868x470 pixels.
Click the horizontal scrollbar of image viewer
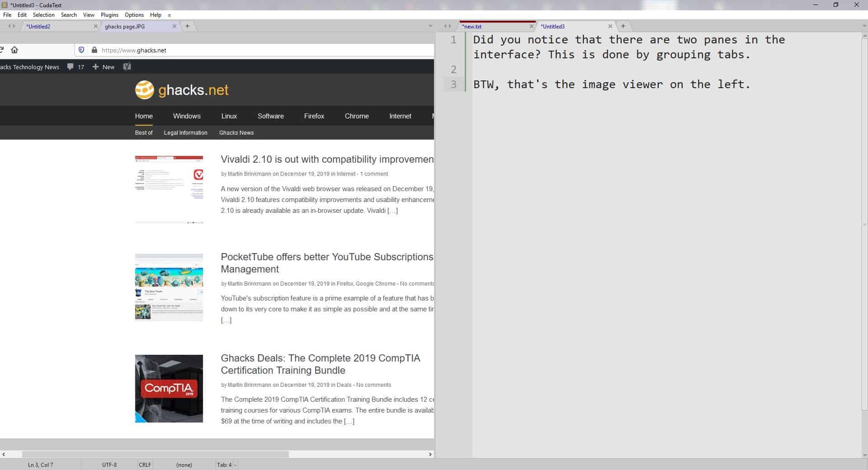click(x=155, y=454)
